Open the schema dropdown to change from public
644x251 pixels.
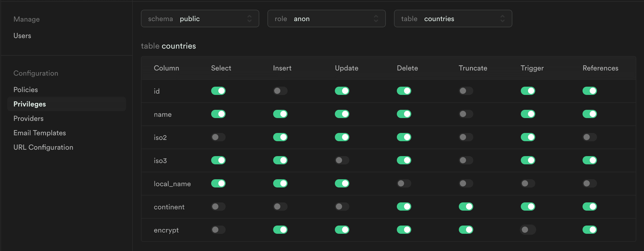point(200,19)
